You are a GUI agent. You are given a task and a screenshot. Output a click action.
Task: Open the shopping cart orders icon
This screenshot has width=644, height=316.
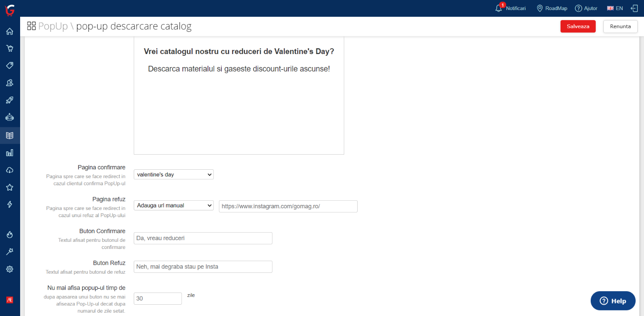coord(10,48)
